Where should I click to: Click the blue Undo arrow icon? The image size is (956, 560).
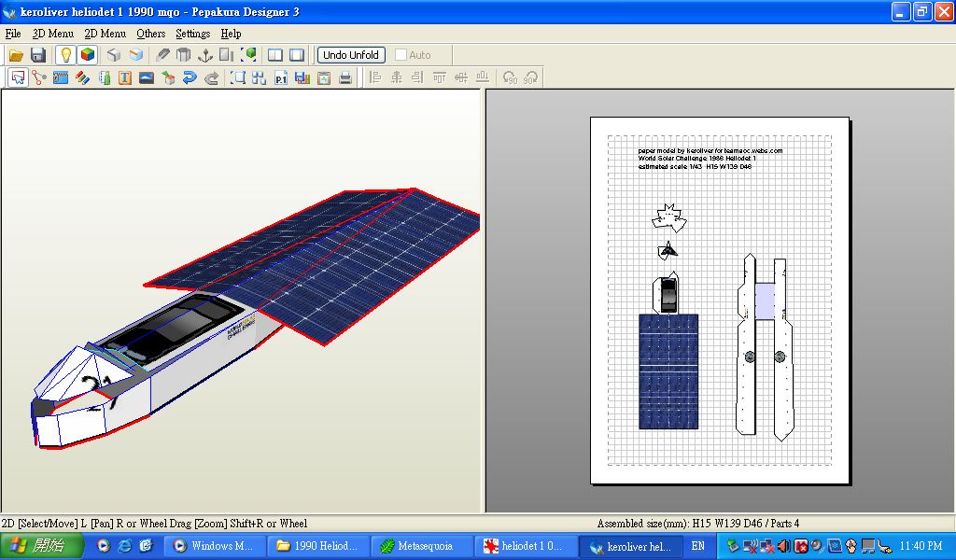(x=190, y=78)
